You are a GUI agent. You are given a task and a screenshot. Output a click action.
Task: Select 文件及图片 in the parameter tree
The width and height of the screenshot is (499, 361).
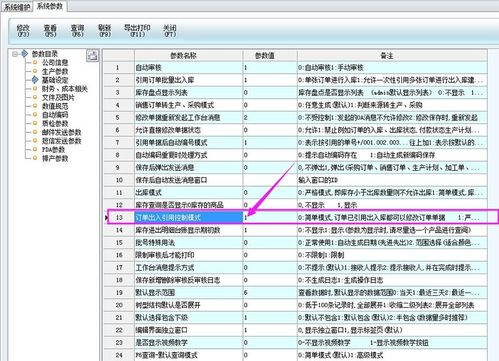[x=58, y=97]
